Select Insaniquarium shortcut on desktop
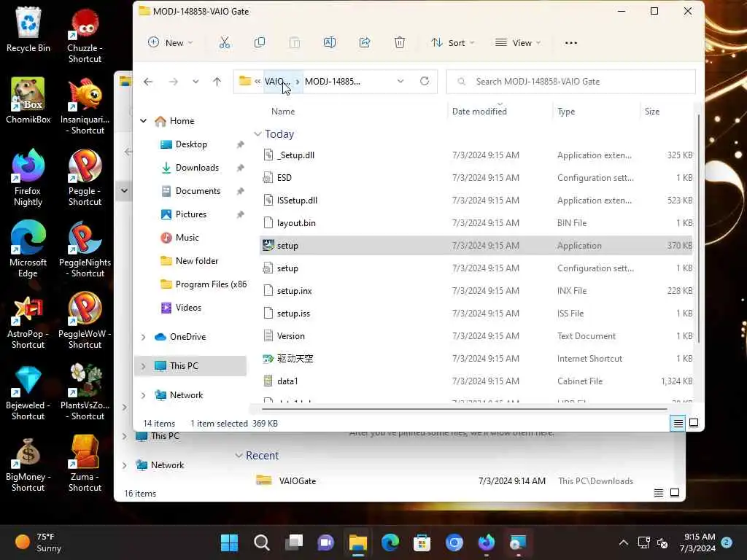Image resolution: width=747 pixels, height=560 pixels. pos(85,107)
